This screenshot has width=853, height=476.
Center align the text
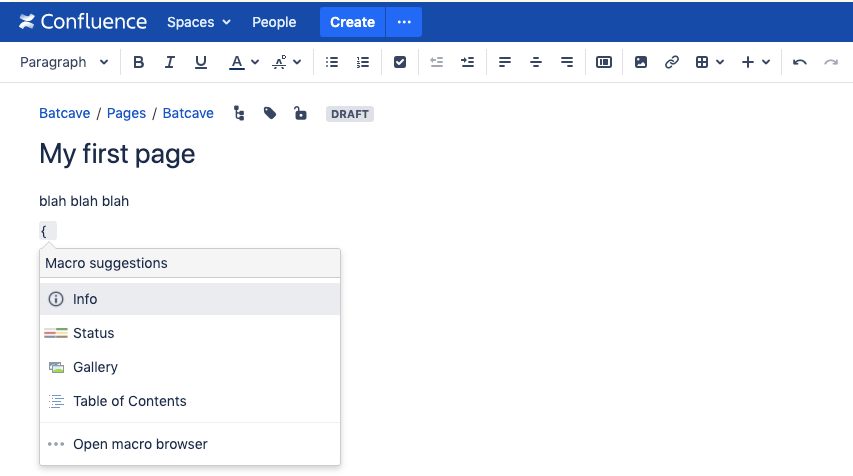pos(536,62)
